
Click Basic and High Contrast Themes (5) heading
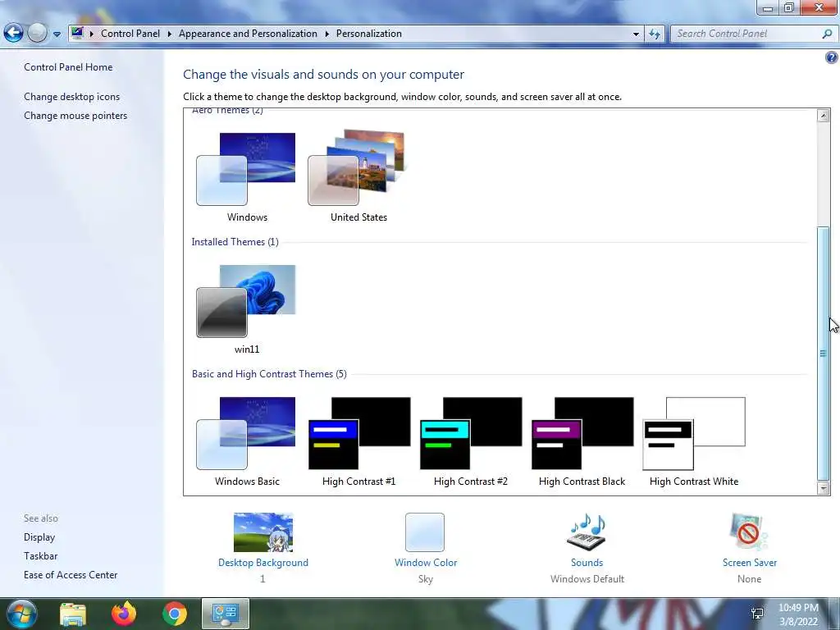(x=269, y=374)
